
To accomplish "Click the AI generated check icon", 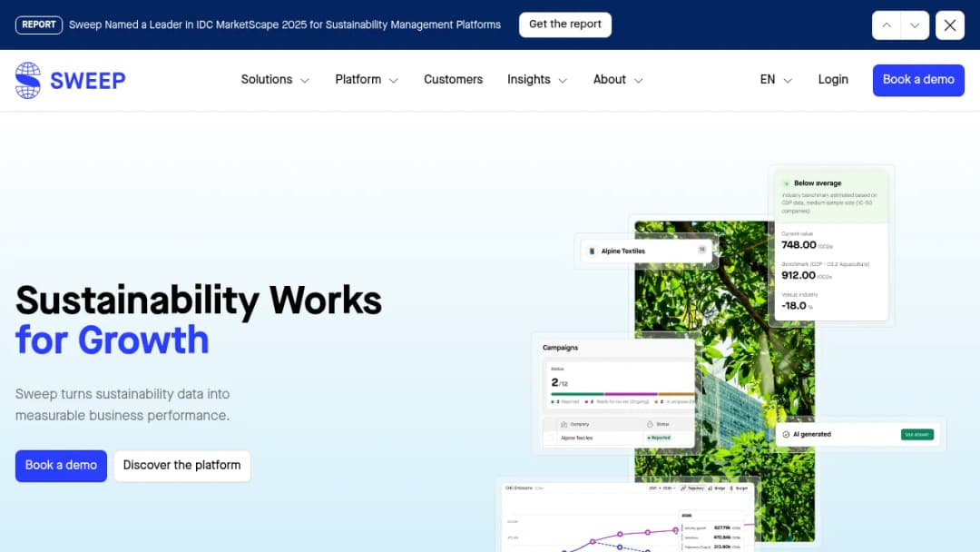I will [786, 435].
